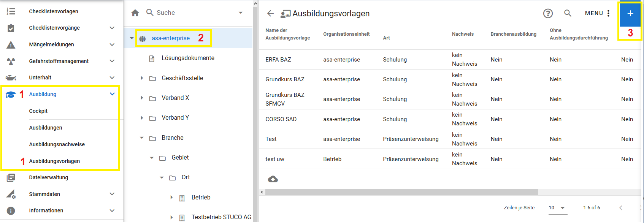
Task: Click the asa-enterprise globe icon
Action: point(143,39)
